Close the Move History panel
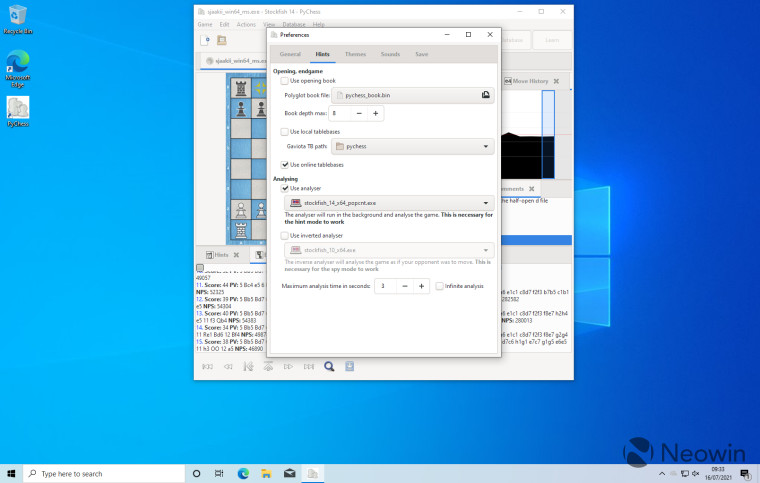Image resolution: width=760 pixels, height=483 pixels. click(556, 81)
